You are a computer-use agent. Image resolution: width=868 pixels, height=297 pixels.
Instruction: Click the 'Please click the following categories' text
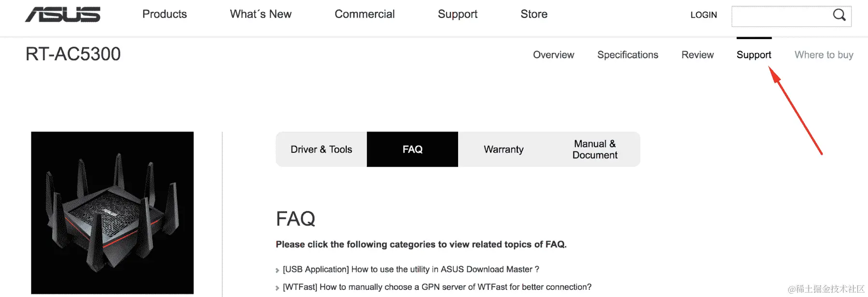[x=421, y=244]
